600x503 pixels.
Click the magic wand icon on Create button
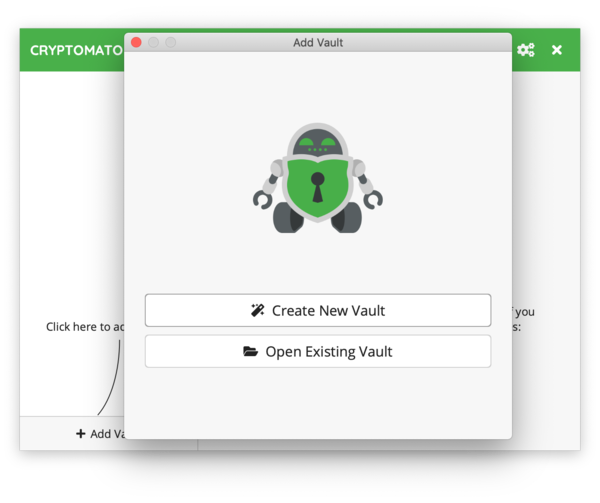pos(258,310)
